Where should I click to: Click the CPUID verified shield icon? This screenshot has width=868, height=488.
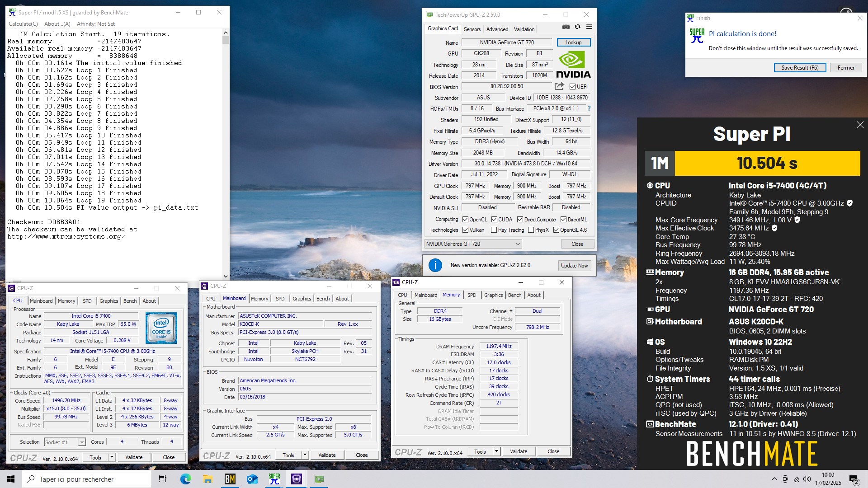pyautogui.click(x=849, y=203)
